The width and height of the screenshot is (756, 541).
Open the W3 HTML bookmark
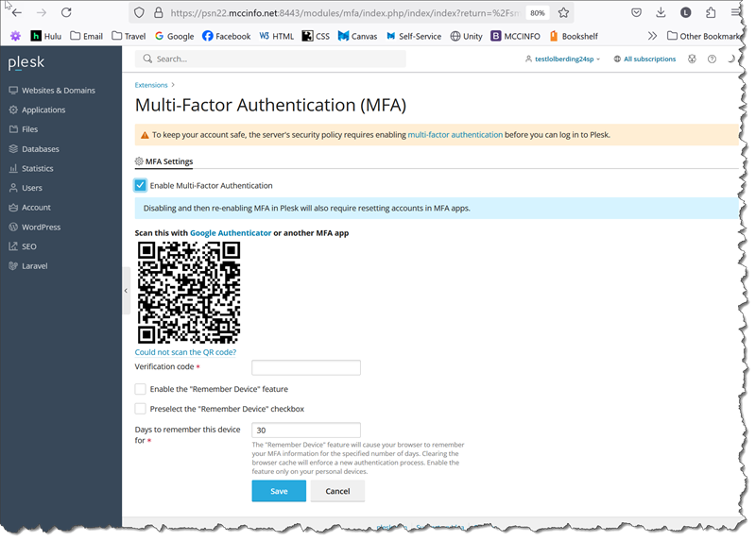point(277,36)
